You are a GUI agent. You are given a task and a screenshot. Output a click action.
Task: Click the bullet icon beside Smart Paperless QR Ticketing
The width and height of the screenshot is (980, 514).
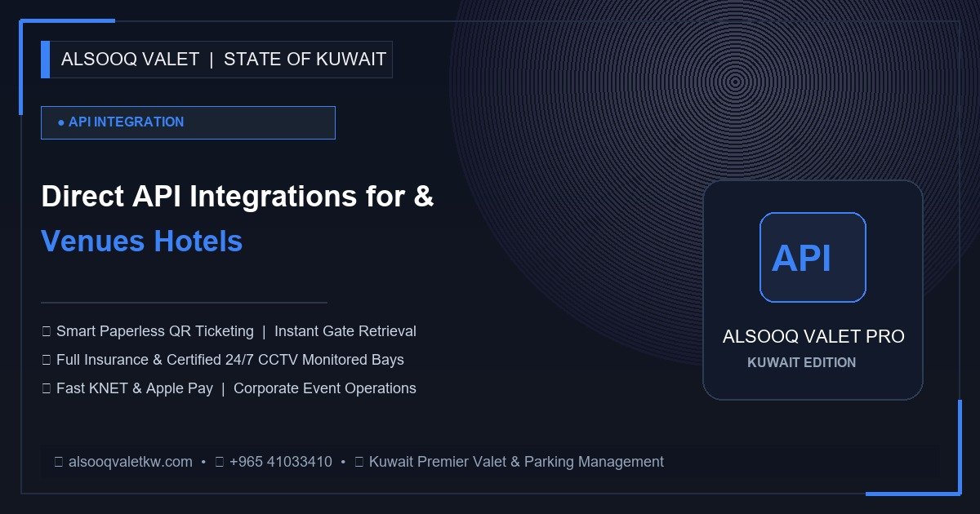point(46,331)
